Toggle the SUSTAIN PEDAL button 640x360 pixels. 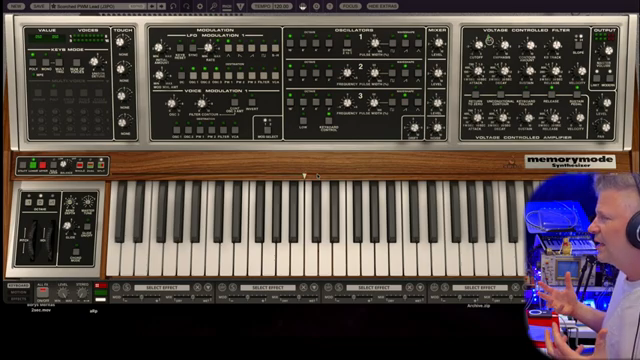pyautogui.click(x=576, y=95)
